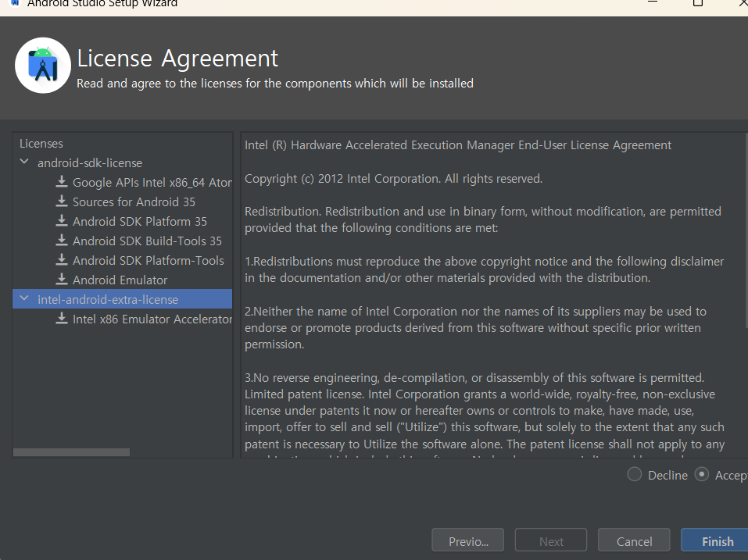Click download icon beside Android SDK Build-Tools 35
This screenshot has height=560, width=748.
62,241
